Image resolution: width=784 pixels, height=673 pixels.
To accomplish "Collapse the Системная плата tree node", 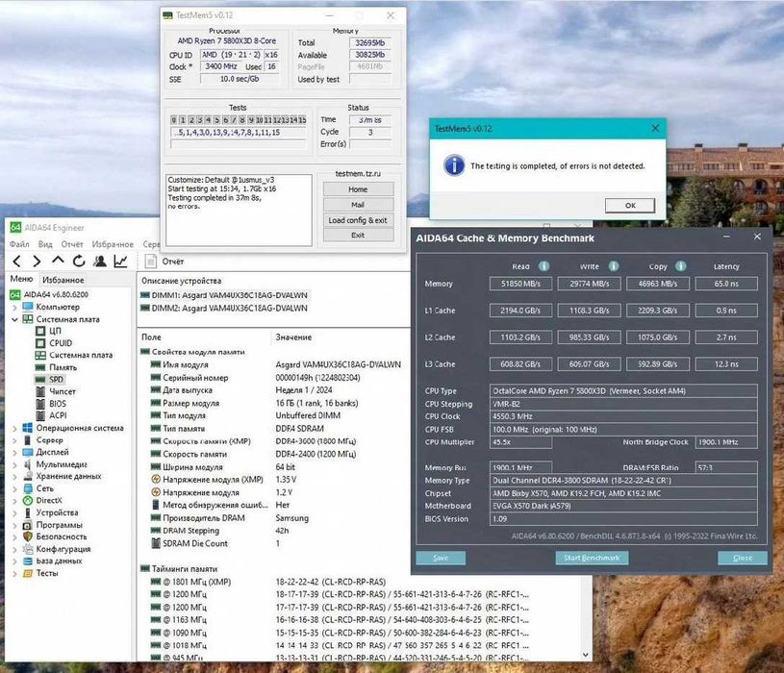I will click(13, 318).
